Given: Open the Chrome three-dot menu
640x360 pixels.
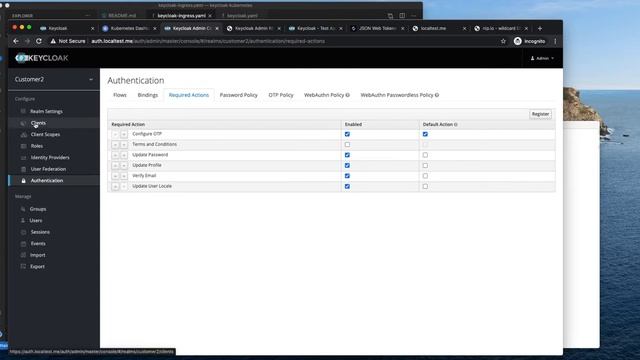Looking at the screenshot, I should (555, 41).
